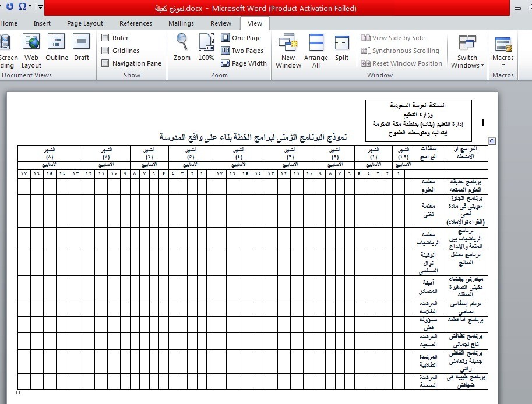Toggle the Gridlines checkbox
Image resolution: width=532 pixels, height=404 pixels.
click(x=105, y=51)
